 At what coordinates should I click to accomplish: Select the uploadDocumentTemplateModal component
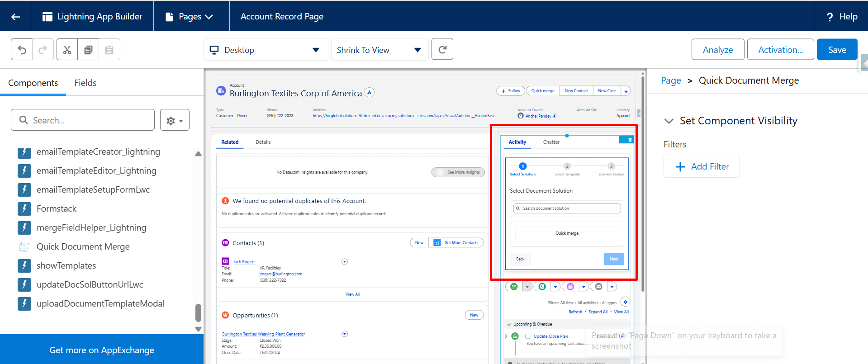point(100,304)
